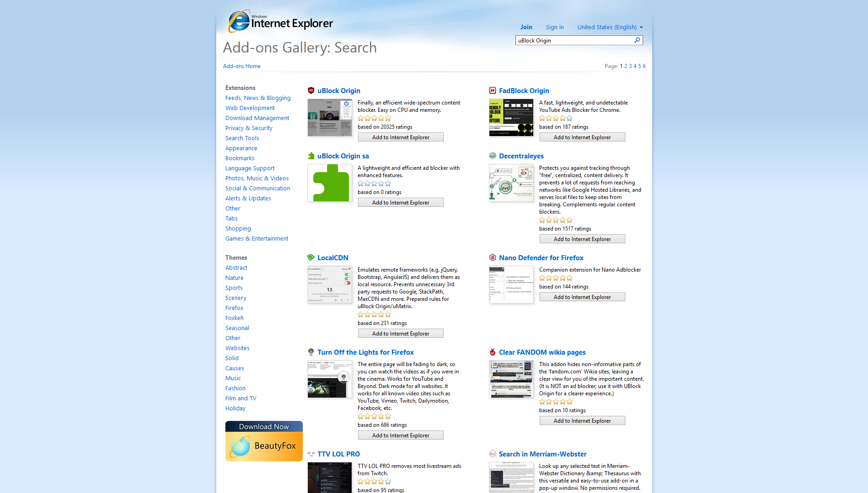The height and width of the screenshot is (493, 868).
Task: Click the star rating under LocalCDN
Action: (x=374, y=315)
